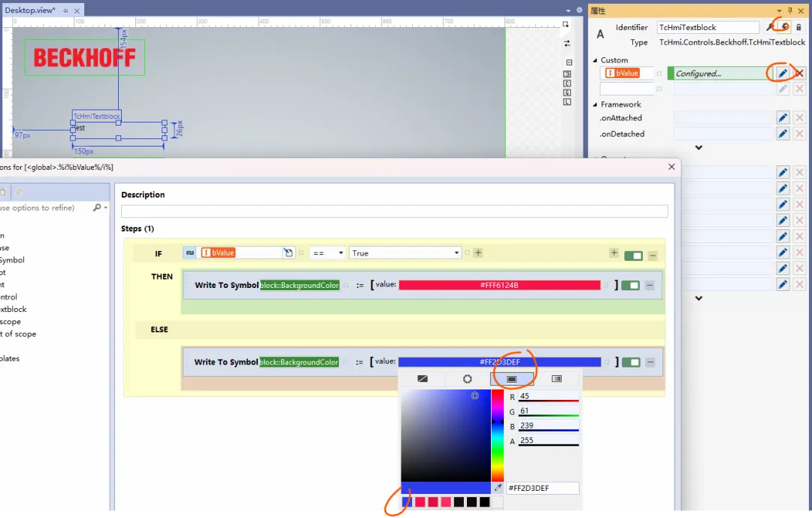812x518 pixels.
Task: Edit the .onDetached event with pencil icon
Action: [x=783, y=134]
